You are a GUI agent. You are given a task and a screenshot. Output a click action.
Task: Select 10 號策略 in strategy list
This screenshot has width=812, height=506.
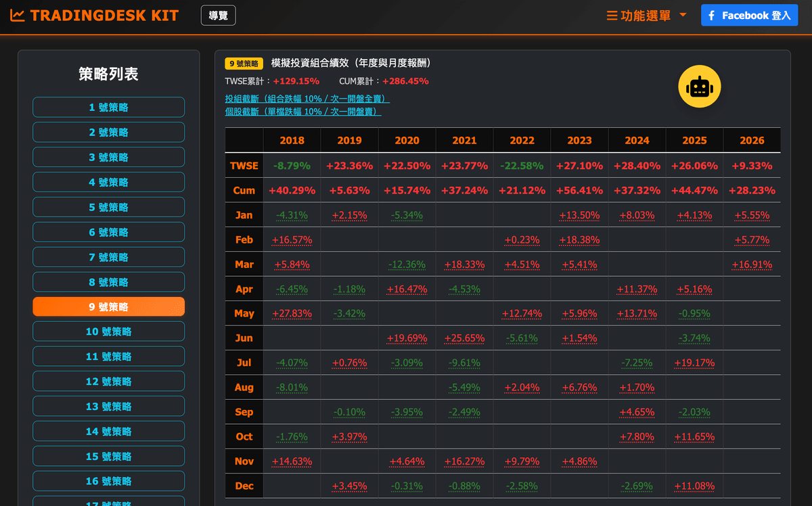tap(108, 331)
